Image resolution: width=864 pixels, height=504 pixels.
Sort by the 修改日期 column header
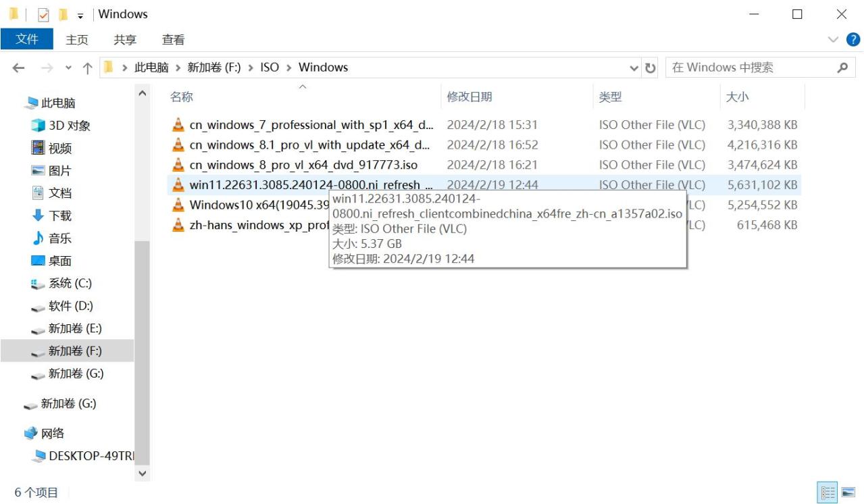pyautogui.click(x=469, y=97)
